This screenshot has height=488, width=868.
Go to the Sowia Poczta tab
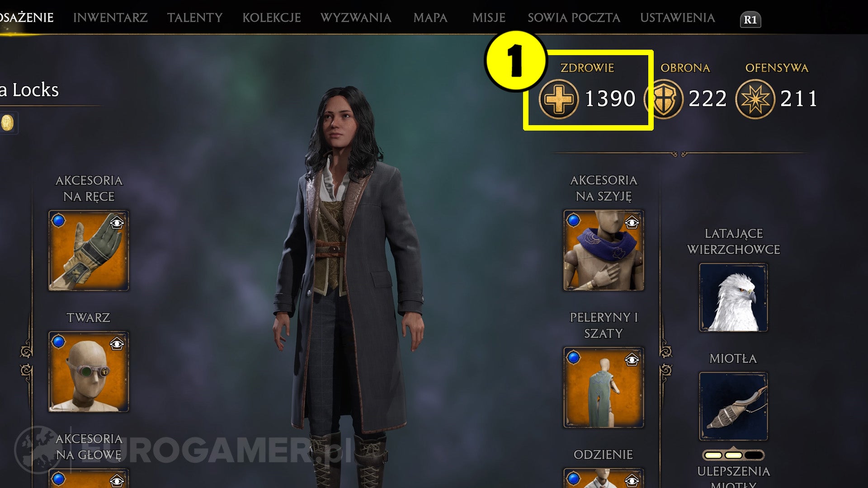point(574,18)
